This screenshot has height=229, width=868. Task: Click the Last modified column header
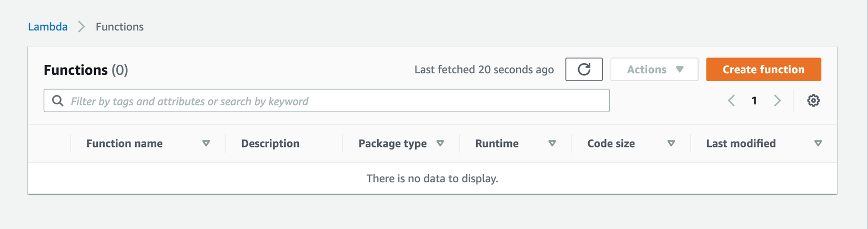click(741, 143)
